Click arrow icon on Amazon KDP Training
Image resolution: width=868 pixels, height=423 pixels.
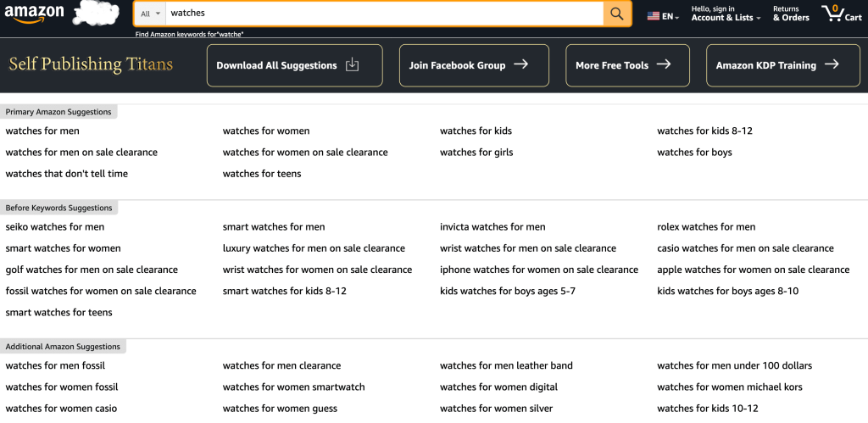pos(832,64)
